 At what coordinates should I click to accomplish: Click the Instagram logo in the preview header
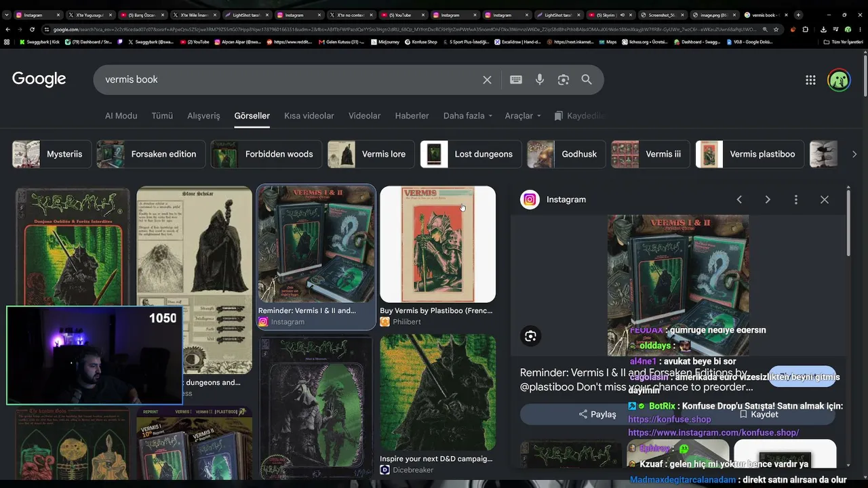[x=530, y=199]
